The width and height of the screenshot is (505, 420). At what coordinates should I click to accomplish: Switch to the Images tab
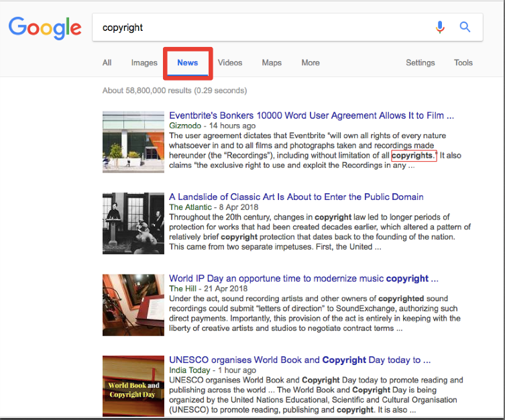[x=144, y=63]
